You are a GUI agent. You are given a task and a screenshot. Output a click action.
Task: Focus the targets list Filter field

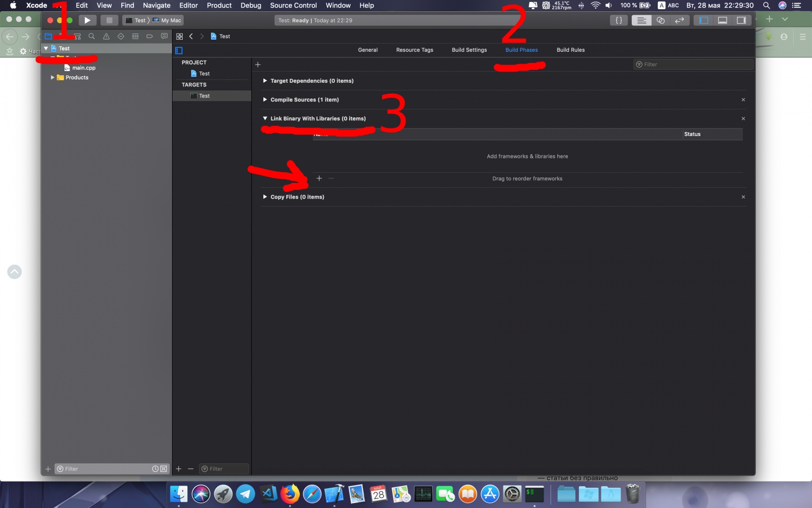click(224, 469)
